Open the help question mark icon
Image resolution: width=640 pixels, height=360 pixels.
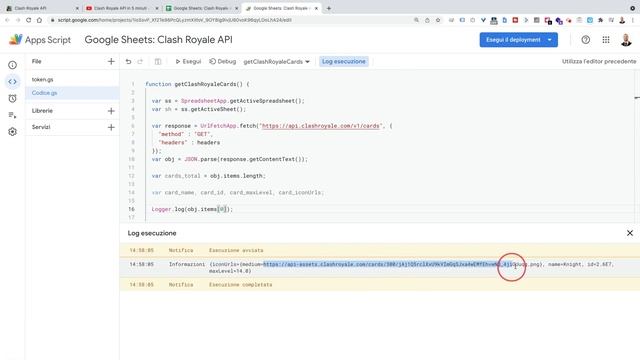(585, 40)
